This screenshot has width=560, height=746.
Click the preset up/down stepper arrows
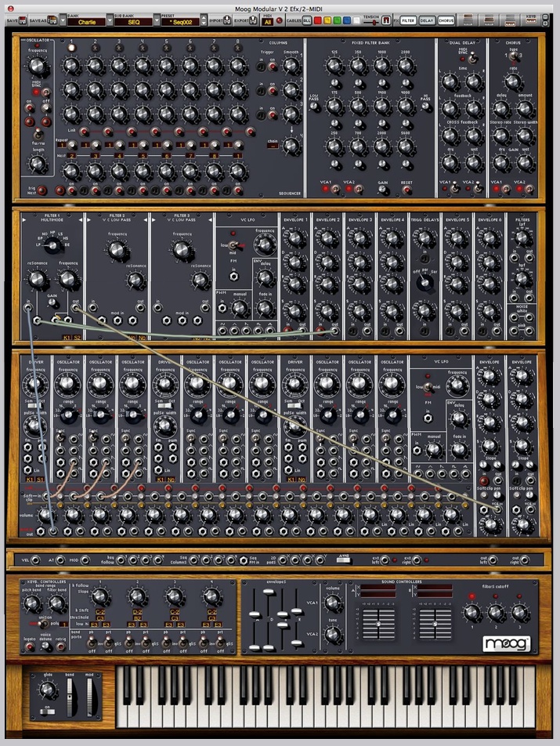pyautogui.click(x=204, y=21)
